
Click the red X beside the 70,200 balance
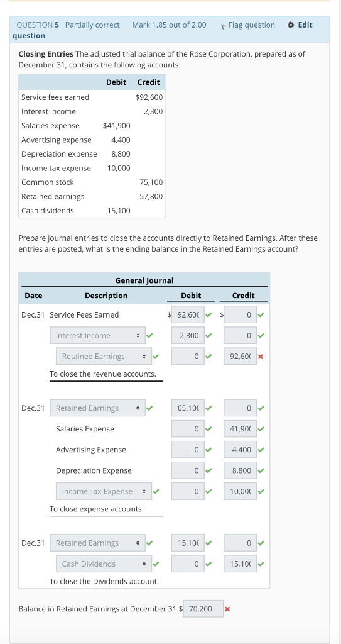(227, 609)
